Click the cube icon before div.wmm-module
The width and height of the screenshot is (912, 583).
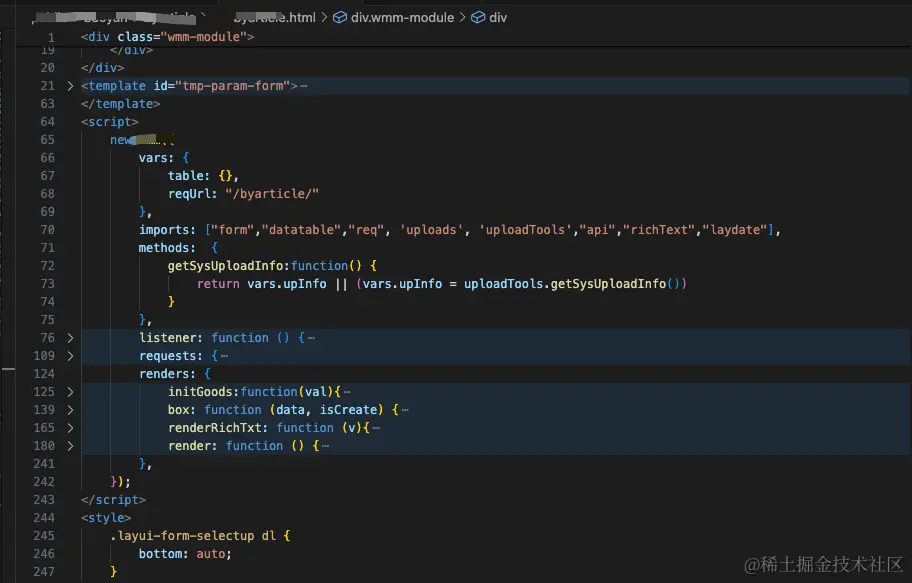(x=340, y=17)
